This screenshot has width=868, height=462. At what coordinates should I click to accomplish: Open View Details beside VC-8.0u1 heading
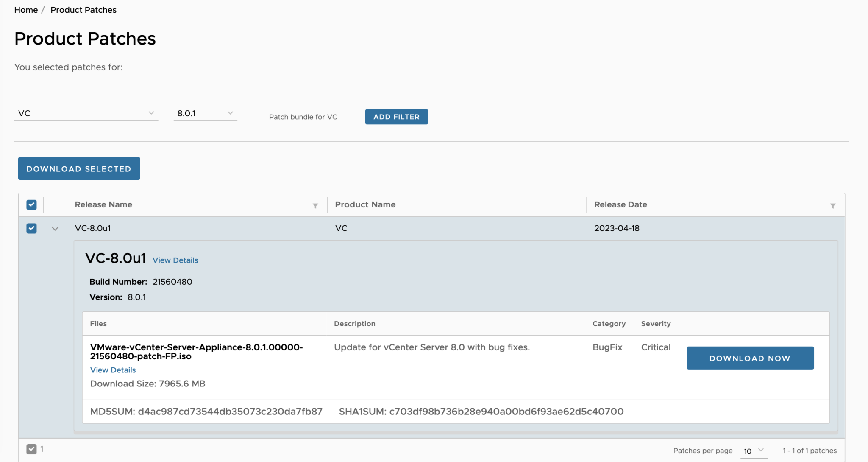pyautogui.click(x=175, y=260)
